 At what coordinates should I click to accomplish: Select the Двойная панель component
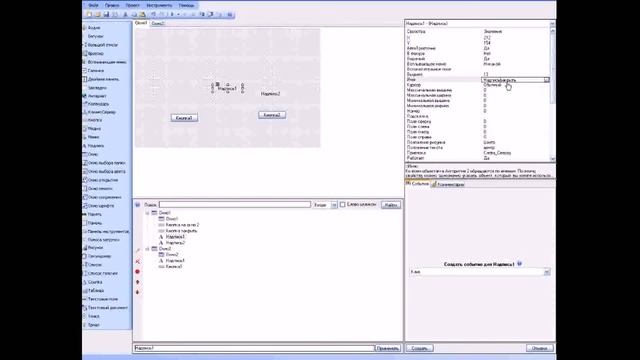tap(103, 79)
